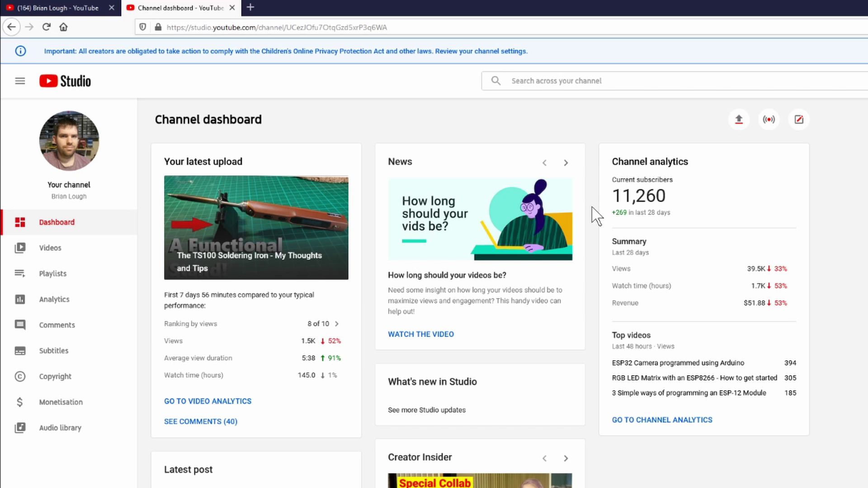The image size is (868, 488).
Task: Click the shield tracking protection icon
Action: pos(143,27)
